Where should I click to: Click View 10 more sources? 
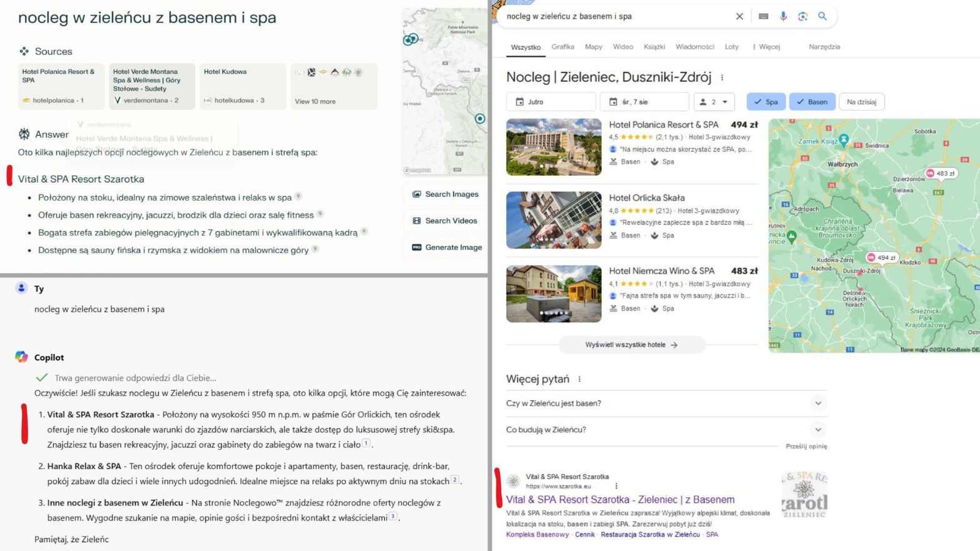[x=334, y=86]
